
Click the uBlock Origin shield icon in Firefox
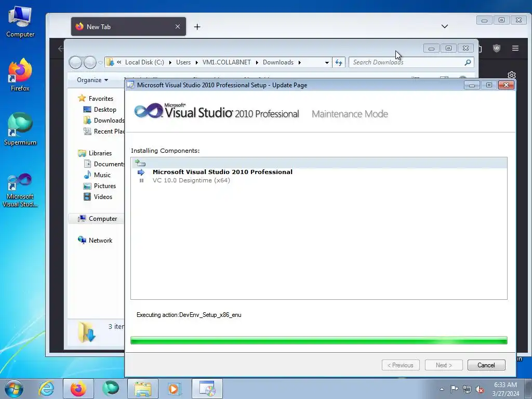click(496, 48)
